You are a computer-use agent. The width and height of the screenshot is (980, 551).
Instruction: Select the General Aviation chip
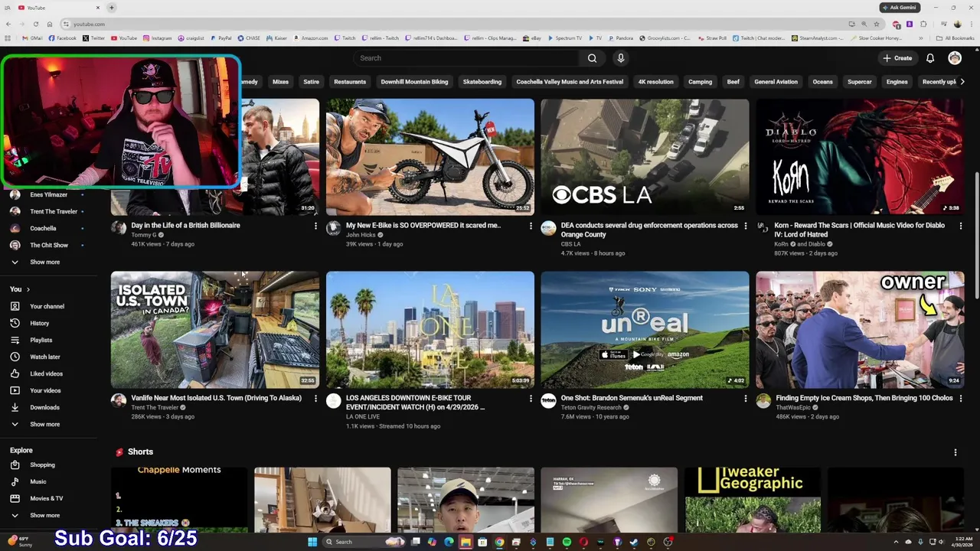776,82
